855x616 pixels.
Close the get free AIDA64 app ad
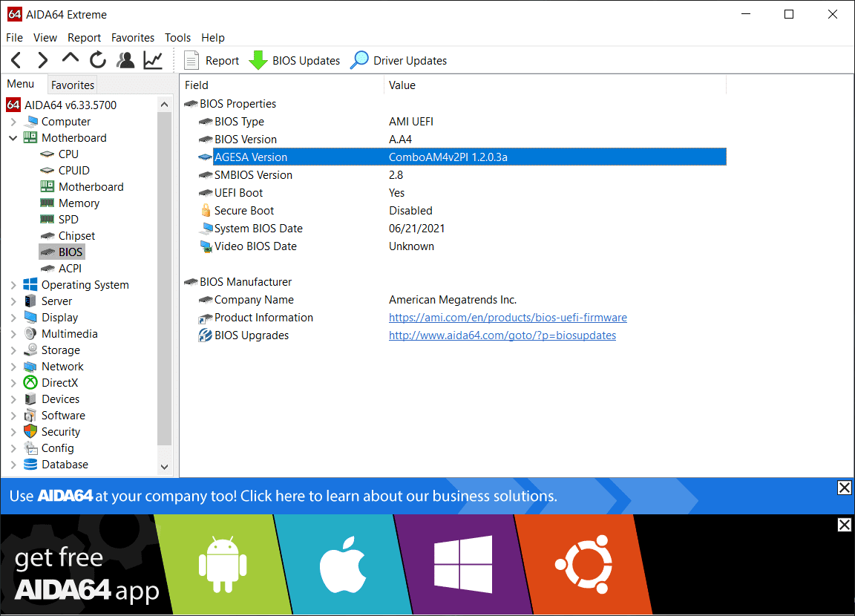point(844,525)
